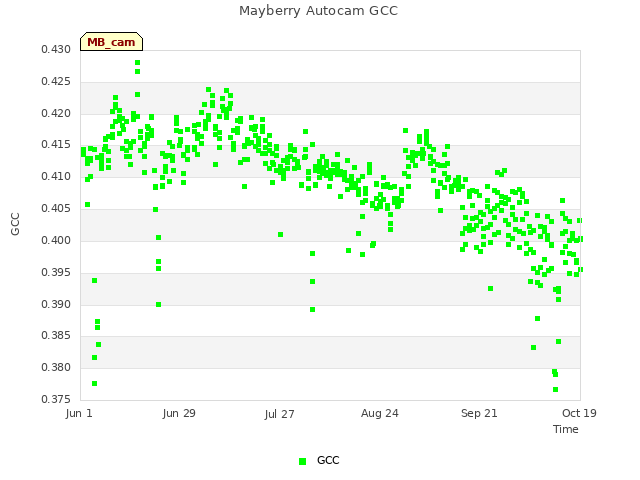
Task: Click the 0.400 y-axis value
Action: coord(56,240)
